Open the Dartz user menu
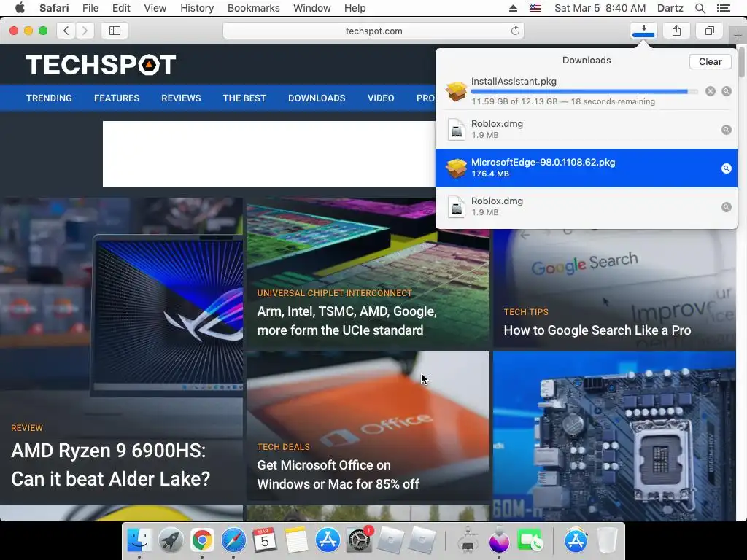The image size is (747, 560). coord(670,8)
